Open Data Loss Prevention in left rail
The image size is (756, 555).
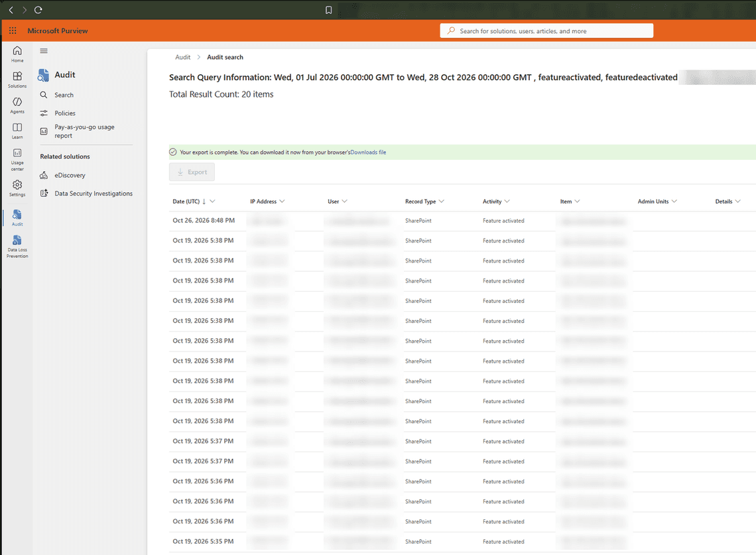click(17, 247)
